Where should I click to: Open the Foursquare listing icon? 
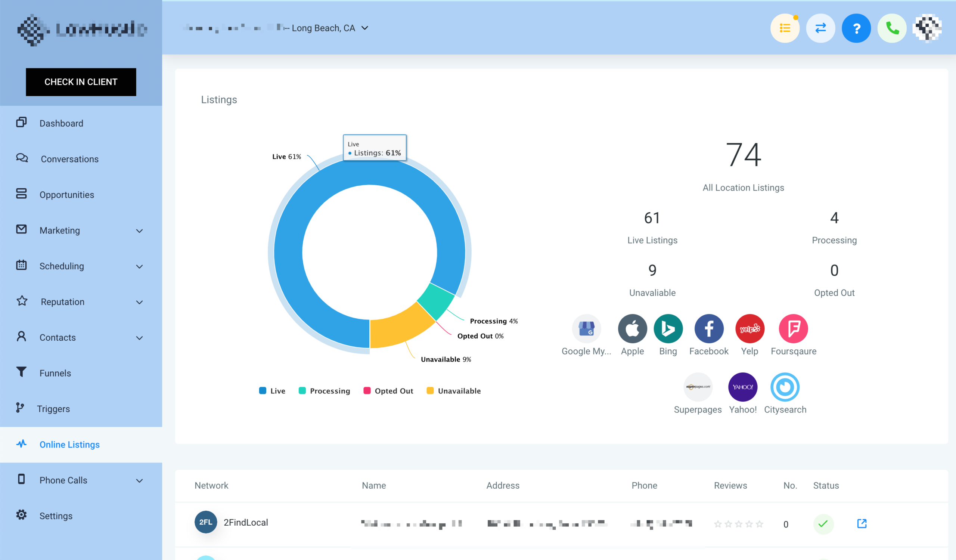coord(793,328)
